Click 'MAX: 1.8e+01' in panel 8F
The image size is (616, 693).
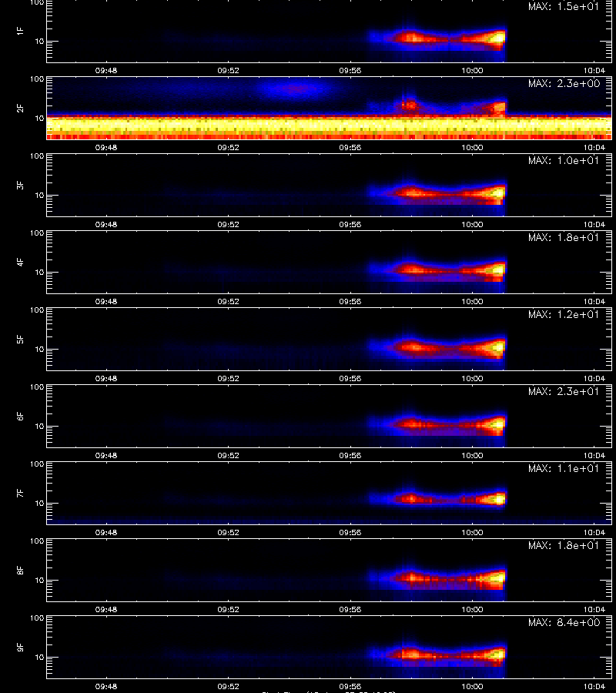(x=564, y=545)
